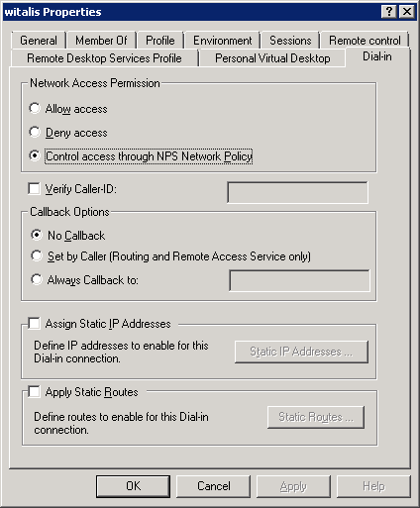The width and height of the screenshot is (420, 508).
Task: Choose Set by Caller callback option
Action: [x=37, y=255]
